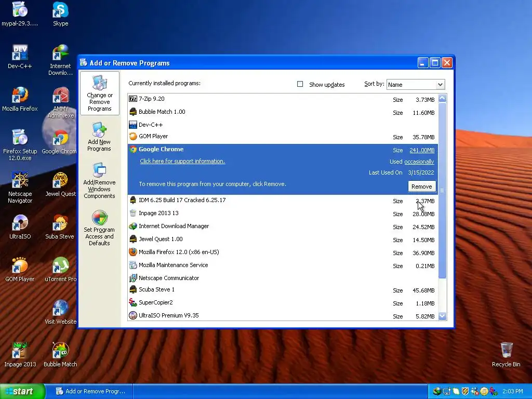
Task: Click the programs list scrollbar thumb
Action: pos(442,190)
